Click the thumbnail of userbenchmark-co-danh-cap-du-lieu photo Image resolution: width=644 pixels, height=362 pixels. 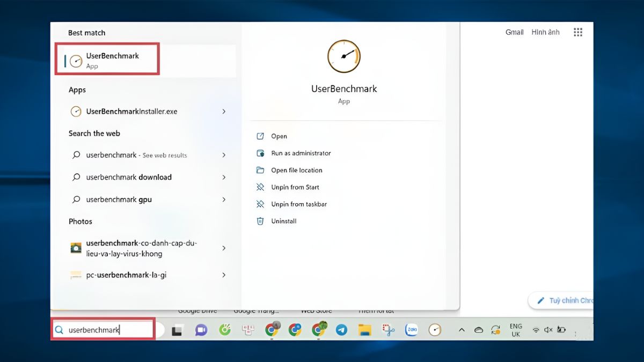76,248
